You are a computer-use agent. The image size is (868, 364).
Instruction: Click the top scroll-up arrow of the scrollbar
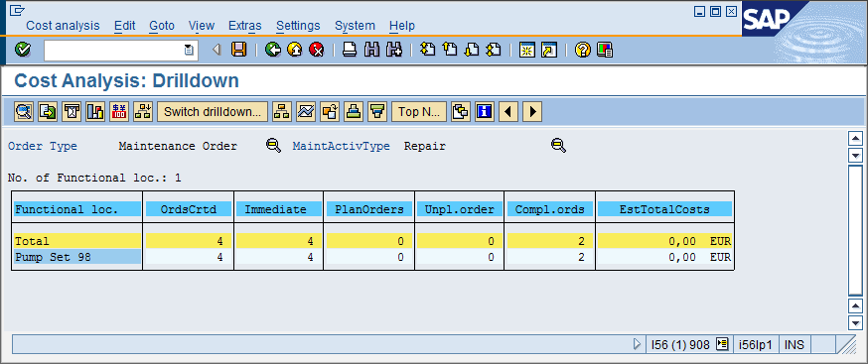click(x=855, y=139)
